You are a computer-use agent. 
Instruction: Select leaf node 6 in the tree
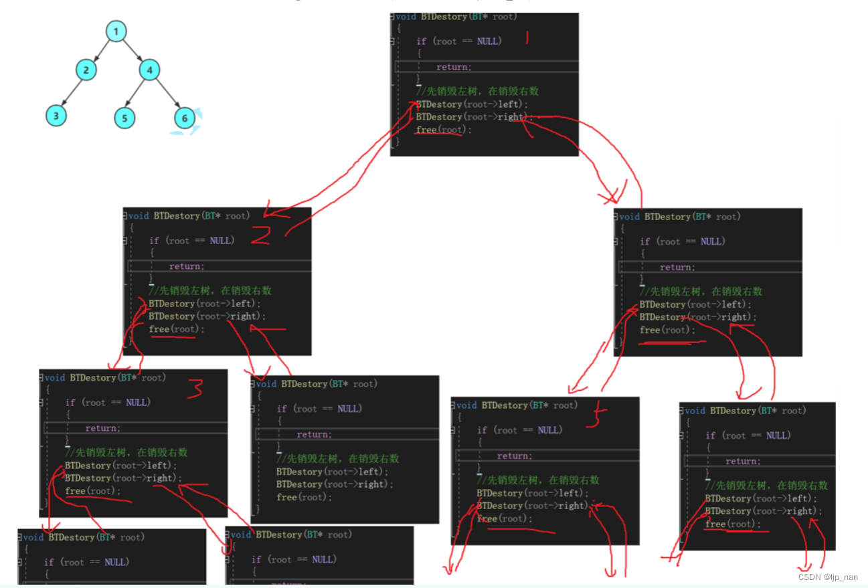pos(185,118)
